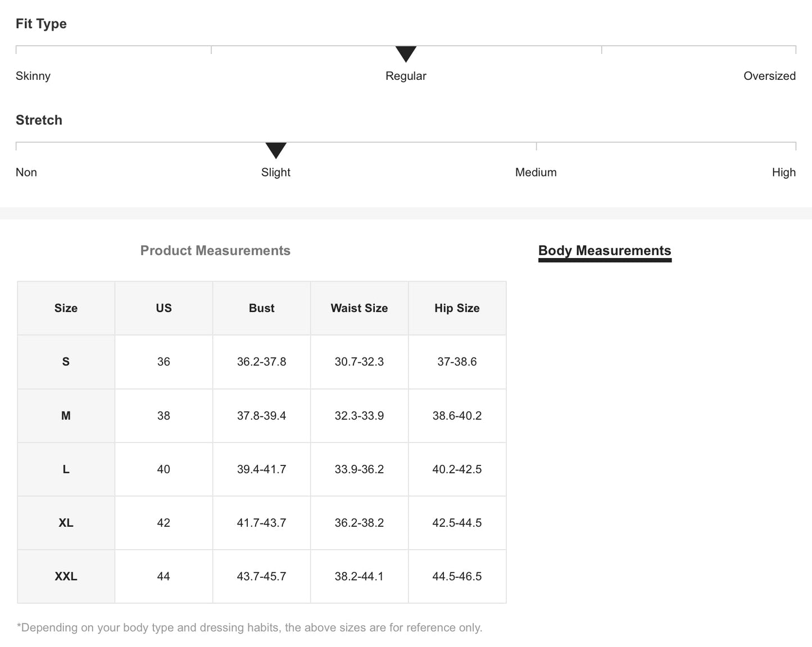Click the 37-38.6 hip size cell
This screenshot has height=647, width=812.
(457, 361)
